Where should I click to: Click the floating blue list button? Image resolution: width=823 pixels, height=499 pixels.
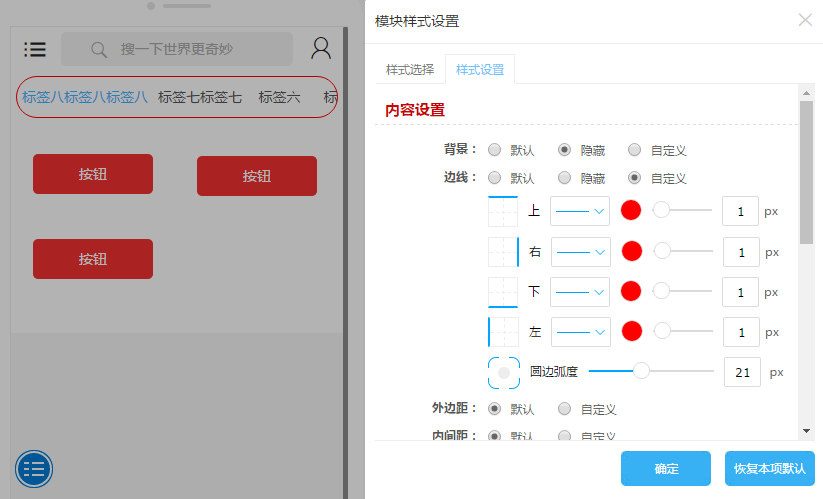pos(34,469)
